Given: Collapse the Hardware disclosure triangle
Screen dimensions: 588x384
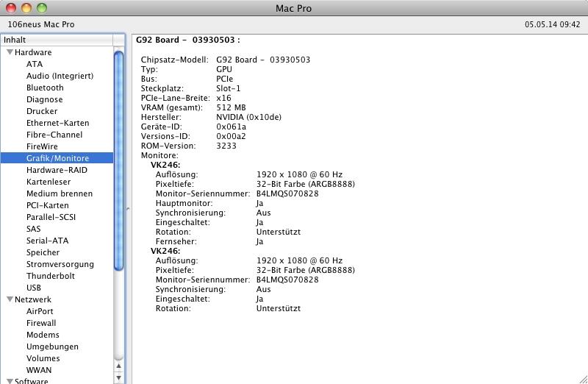Looking at the screenshot, I should (10, 52).
